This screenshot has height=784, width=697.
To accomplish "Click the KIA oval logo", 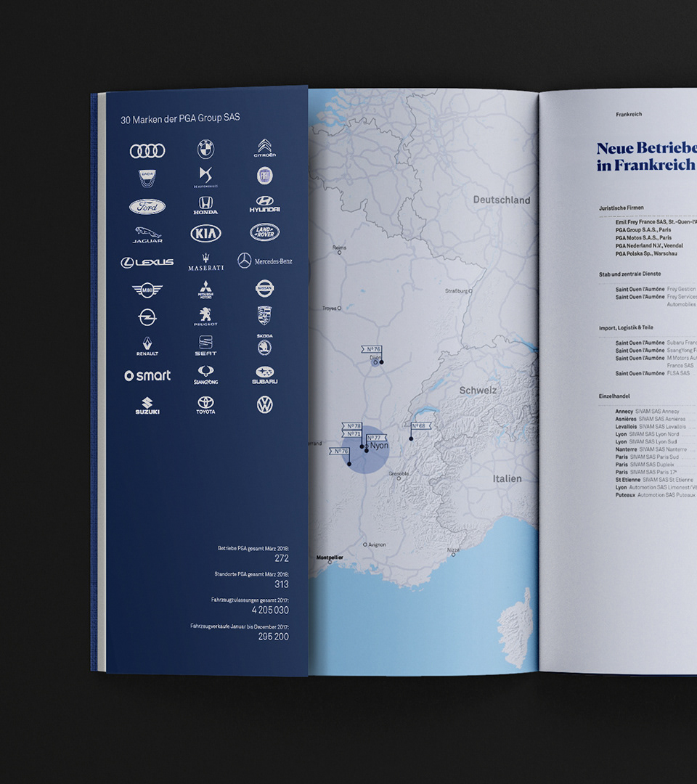I will (205, 233).
